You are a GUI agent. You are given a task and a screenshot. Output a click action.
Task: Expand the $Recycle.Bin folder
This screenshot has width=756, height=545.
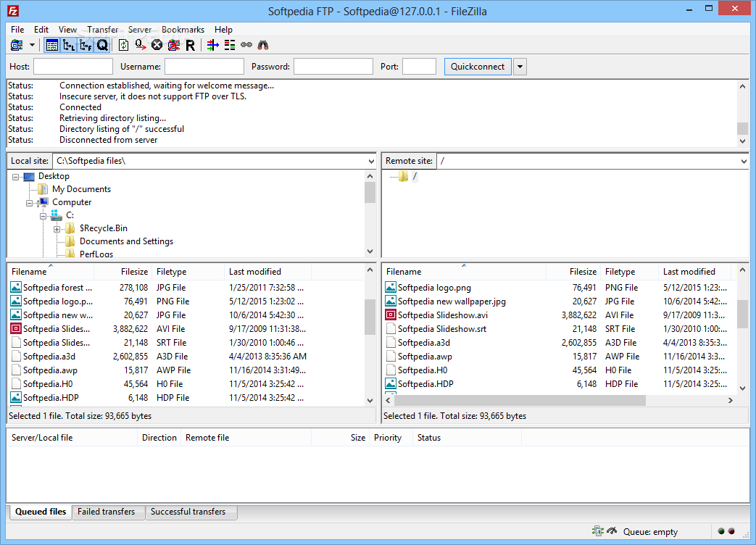(57, 228)
